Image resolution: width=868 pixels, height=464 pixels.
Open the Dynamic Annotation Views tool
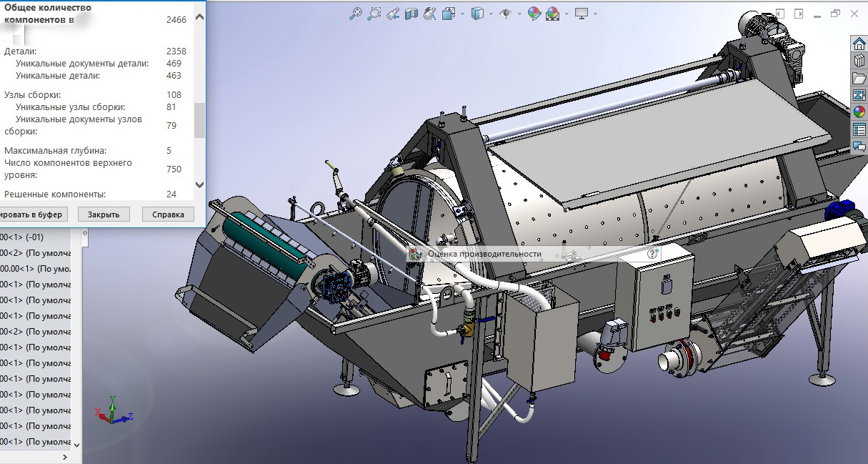429,14
